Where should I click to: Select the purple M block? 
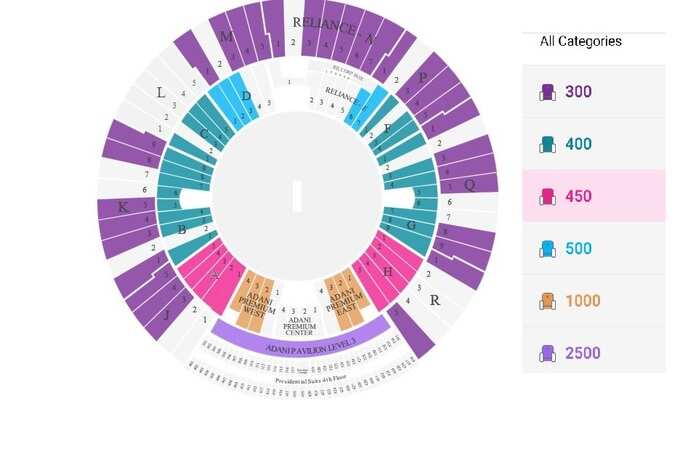246,35
